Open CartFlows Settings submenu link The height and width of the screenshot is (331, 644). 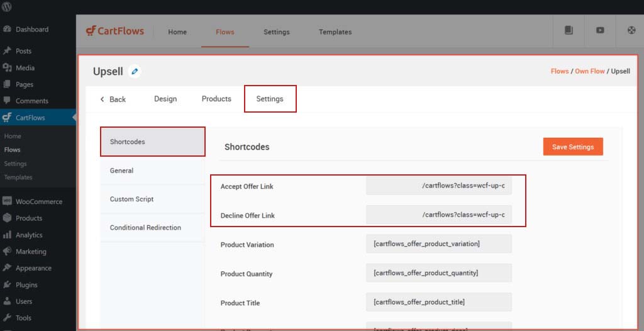tap(16, 164)
